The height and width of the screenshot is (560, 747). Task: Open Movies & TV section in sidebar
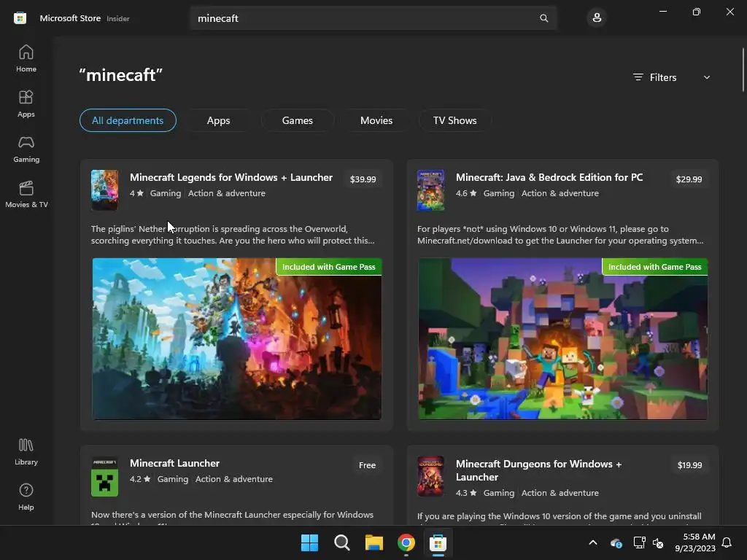[x=26, y=194]
